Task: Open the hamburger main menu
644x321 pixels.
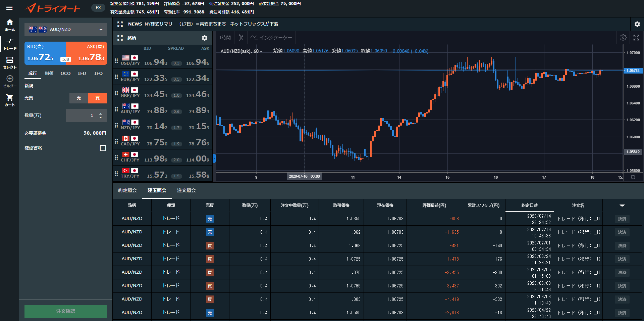Action: (9, 8)
